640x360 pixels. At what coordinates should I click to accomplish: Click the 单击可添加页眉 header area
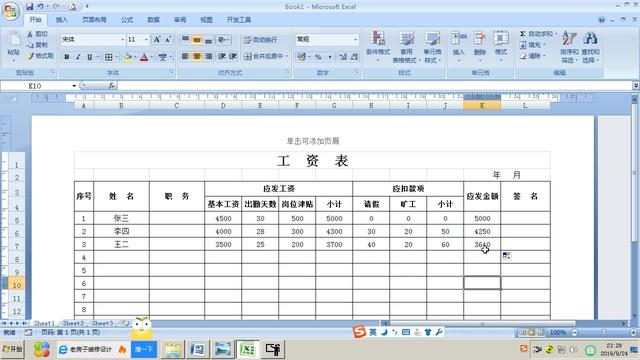pos(313,141)
